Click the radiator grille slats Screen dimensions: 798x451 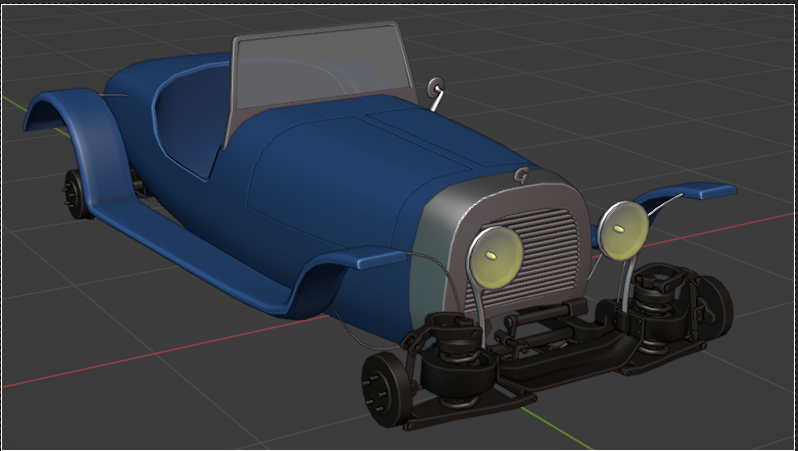coord(550,248)
